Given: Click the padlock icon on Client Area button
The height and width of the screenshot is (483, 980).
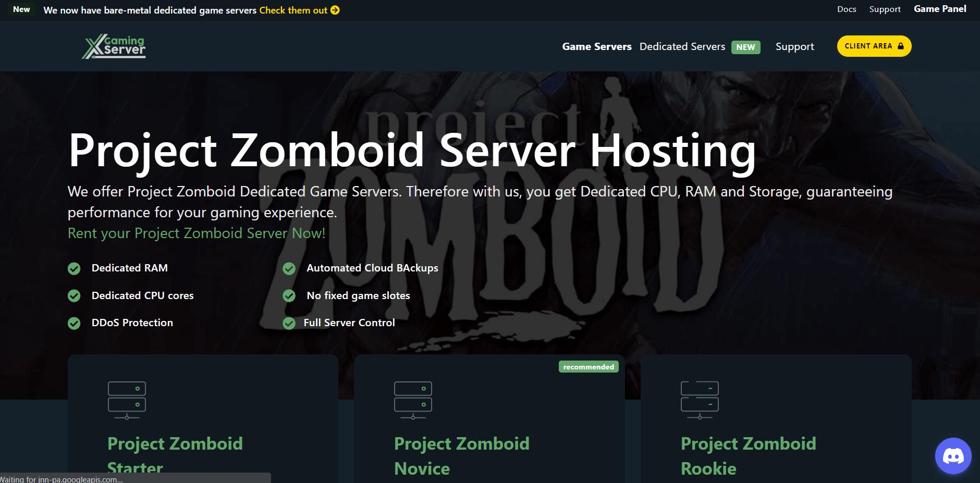Looking at the screenshot, I should (x=900, y=45).
